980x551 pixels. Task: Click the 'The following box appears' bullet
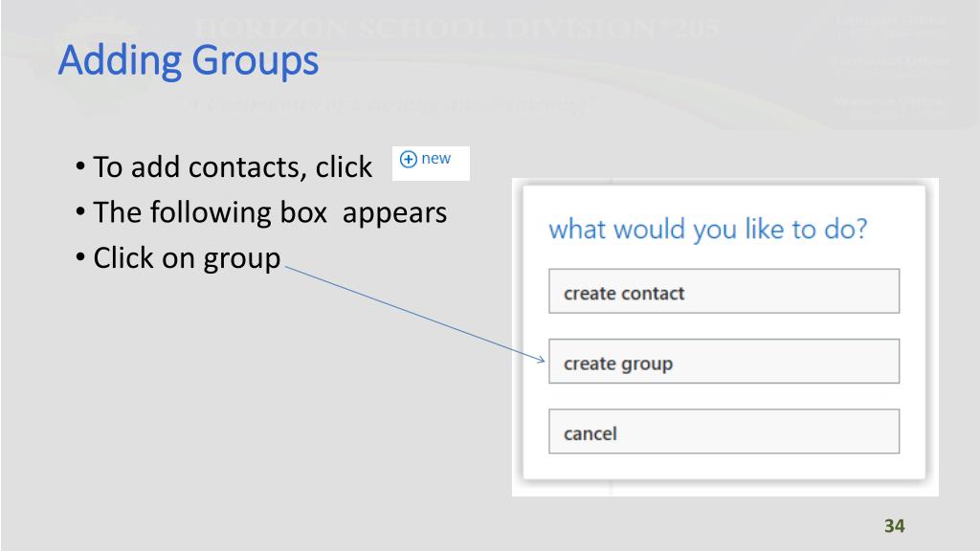pyautogui.click(x=269, y=212)
